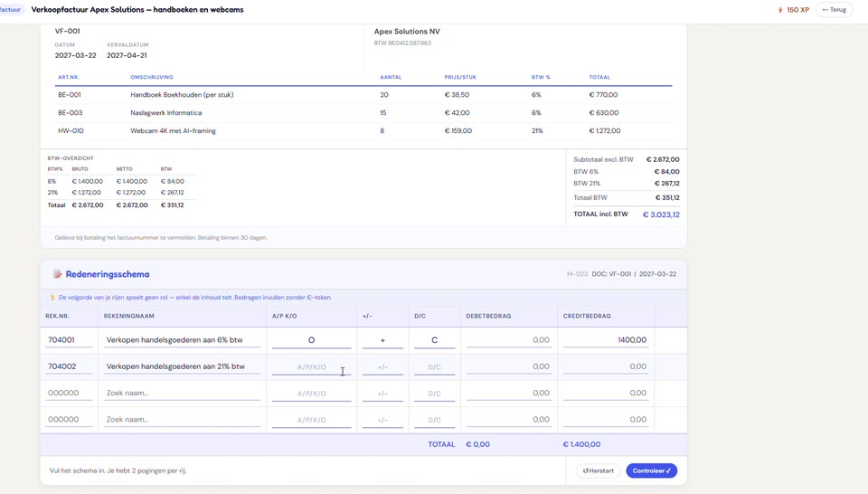Open D/C field in fourth schema row
This screenshot has height=494, width=868.
435,420
